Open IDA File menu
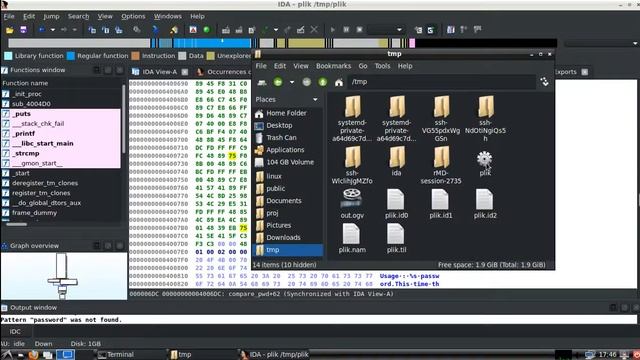 click(9, 16)
